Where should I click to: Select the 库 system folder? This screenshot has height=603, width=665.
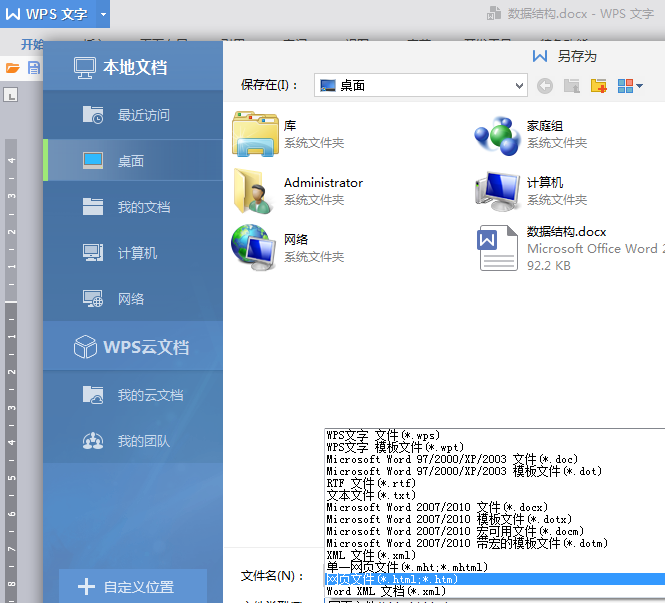click(288, 134)
